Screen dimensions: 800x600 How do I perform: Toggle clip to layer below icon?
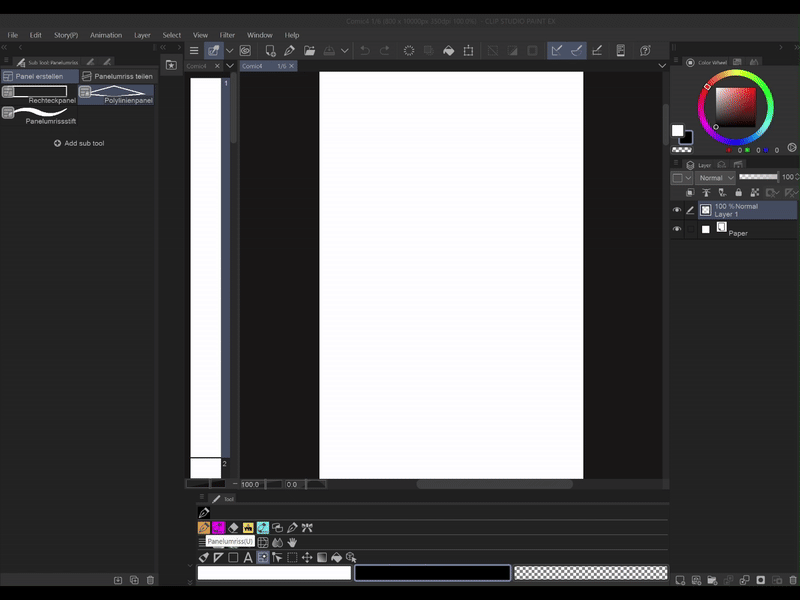coord(690,192)
